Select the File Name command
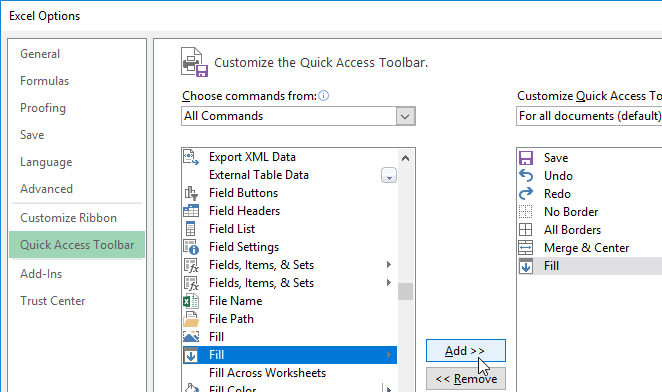 point(290,301)
